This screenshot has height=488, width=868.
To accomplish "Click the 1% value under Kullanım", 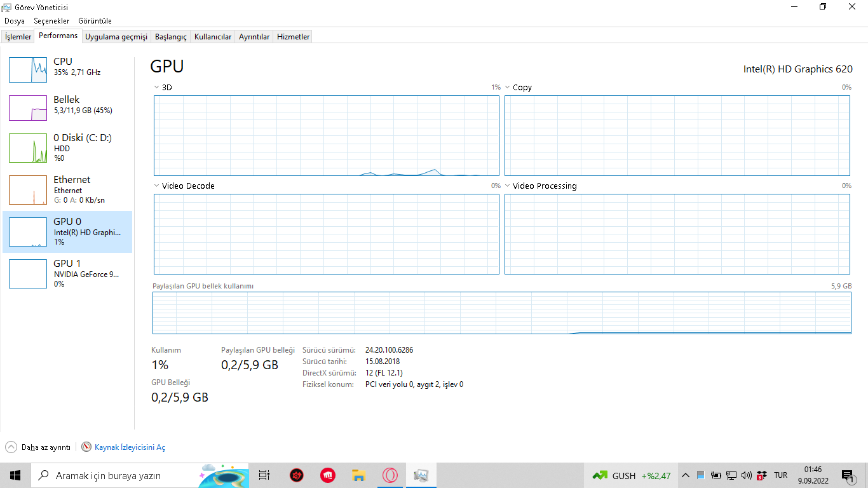I will click(x=160, y=365).
